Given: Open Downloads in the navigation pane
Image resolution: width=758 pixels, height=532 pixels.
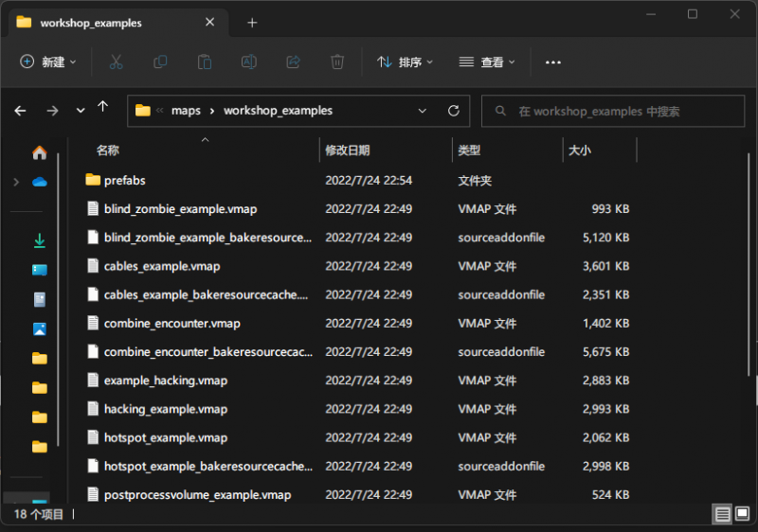Looking at the screenshot, I should [40, 240].
